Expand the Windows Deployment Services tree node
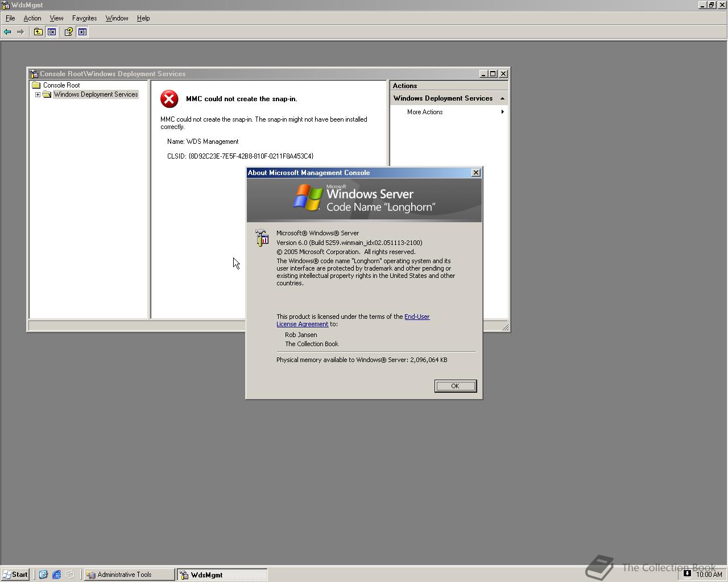 (x=38, y=94)
